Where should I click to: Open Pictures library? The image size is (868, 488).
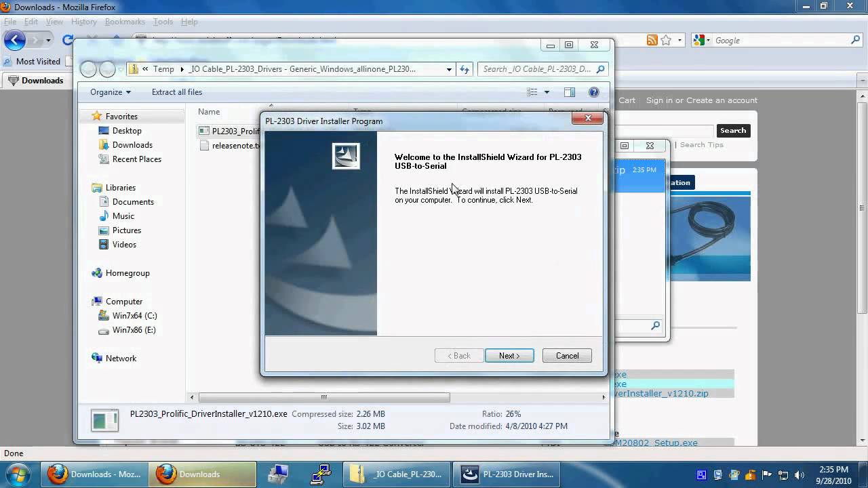(x=127, y=230)
